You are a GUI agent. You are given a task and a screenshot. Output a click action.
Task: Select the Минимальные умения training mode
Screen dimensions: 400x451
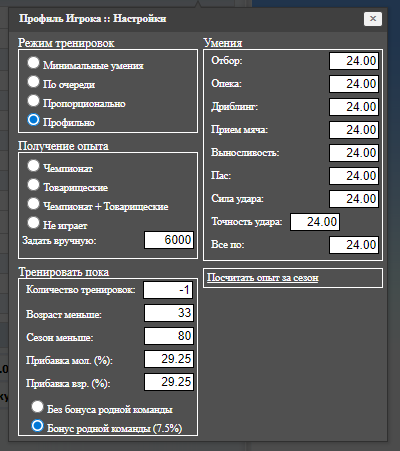click(x=33, y=62)
